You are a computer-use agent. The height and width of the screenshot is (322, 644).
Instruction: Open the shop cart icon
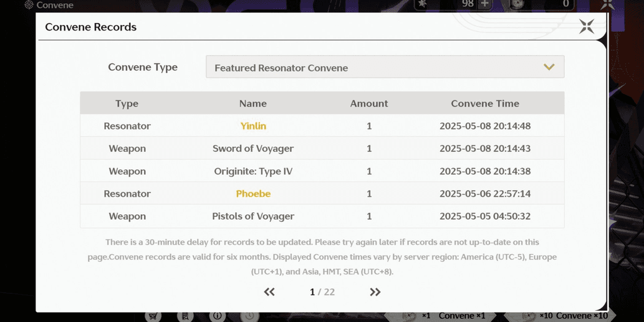153,316
